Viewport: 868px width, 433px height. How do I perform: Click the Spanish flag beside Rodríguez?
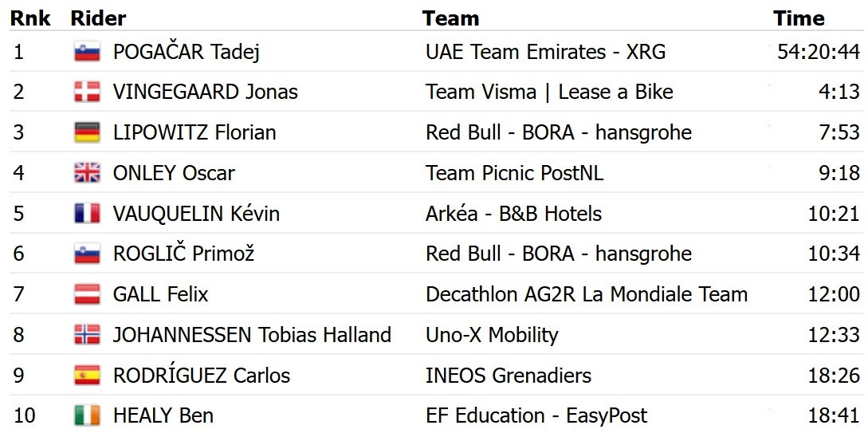pos(87,375)
